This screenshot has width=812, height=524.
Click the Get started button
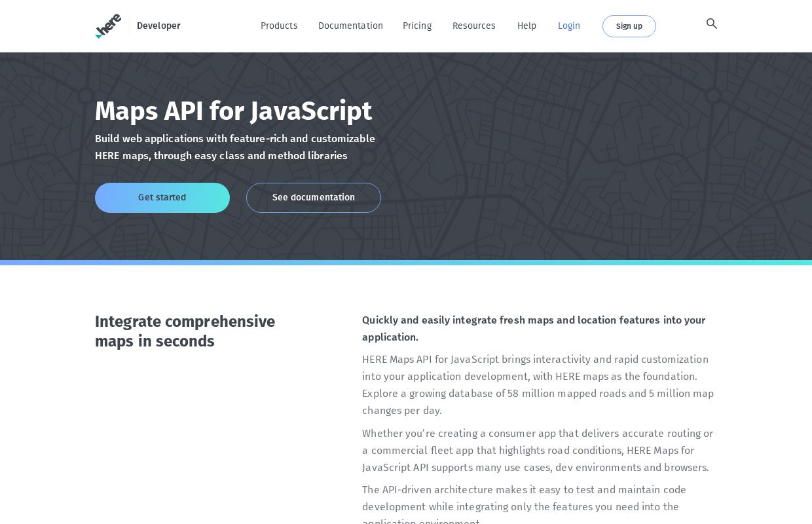pyautogui.click(x=162, y=198)
